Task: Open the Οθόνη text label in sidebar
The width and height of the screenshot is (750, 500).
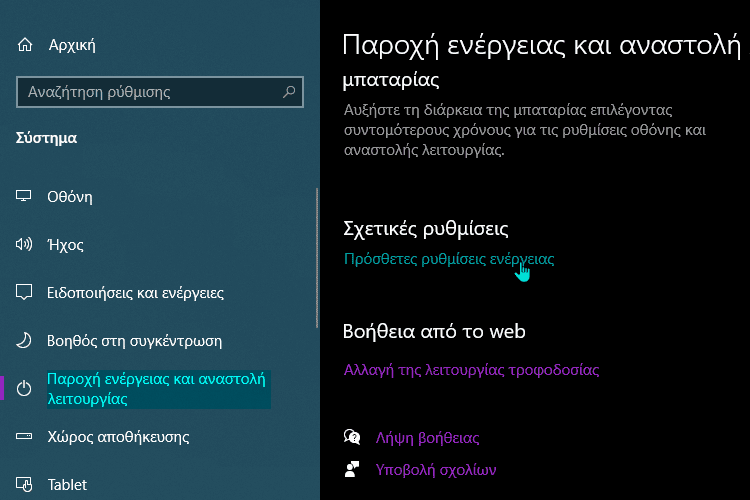Action: click(70, 197)
